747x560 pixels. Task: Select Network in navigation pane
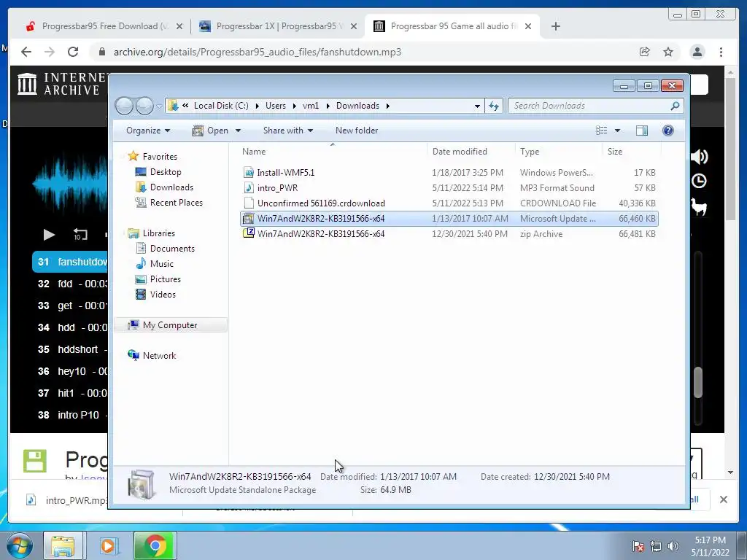click(x=159, y=355)
